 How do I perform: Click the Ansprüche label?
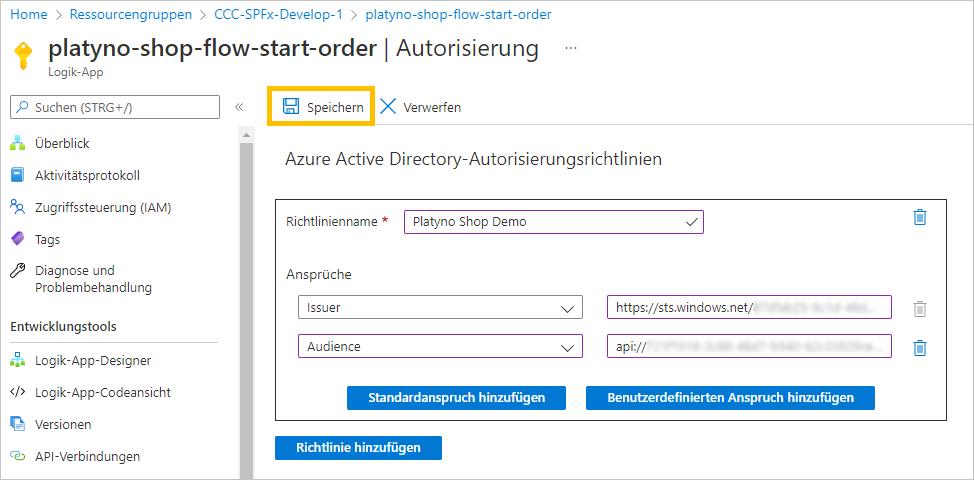(x=319, y=274)
